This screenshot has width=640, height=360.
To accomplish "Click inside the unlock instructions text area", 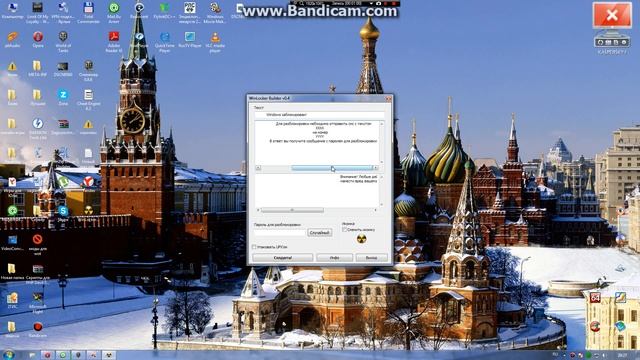I will tap(317, 142).
